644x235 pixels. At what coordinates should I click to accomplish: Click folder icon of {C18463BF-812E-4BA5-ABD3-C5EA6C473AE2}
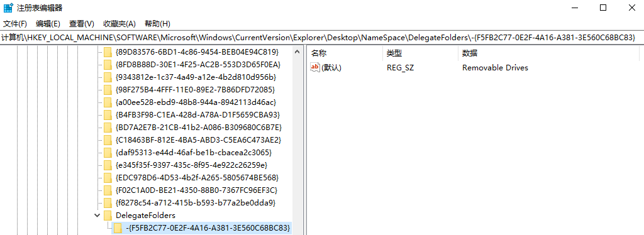pos(108,140)
